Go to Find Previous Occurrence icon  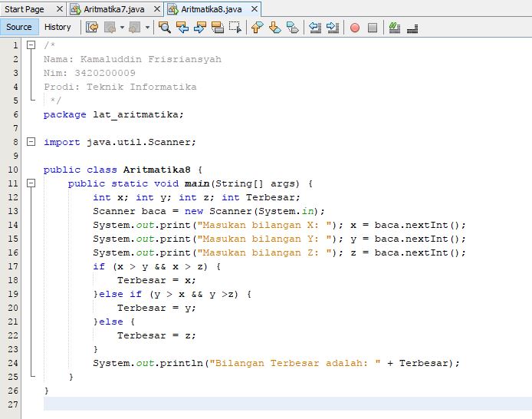pyautogui.click(x=182, y=27)
